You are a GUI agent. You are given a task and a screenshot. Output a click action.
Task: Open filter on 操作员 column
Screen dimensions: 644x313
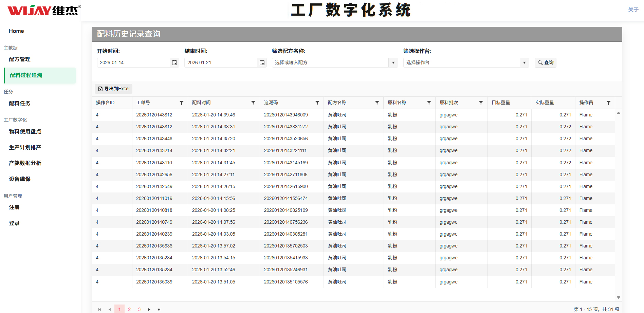click(x=609, y=103)
